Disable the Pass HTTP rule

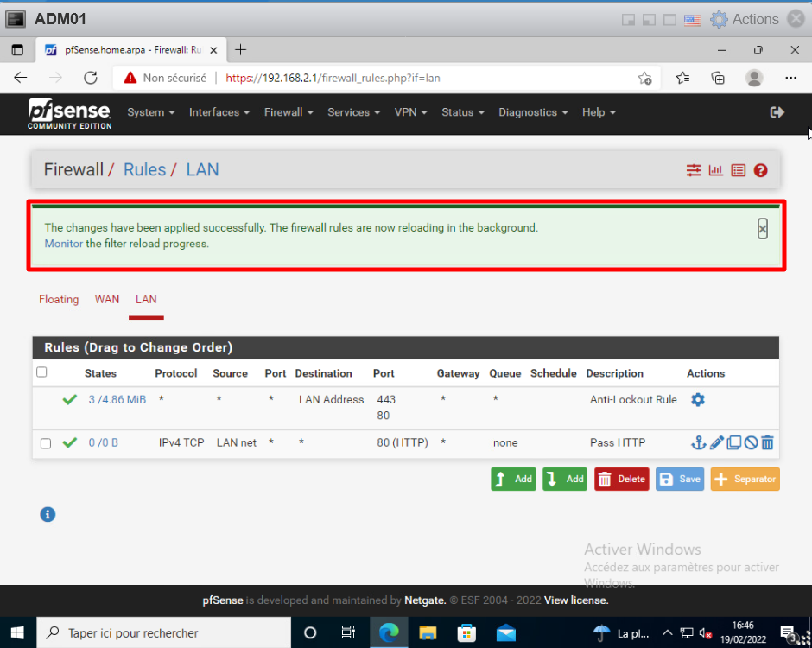point(751,443)
